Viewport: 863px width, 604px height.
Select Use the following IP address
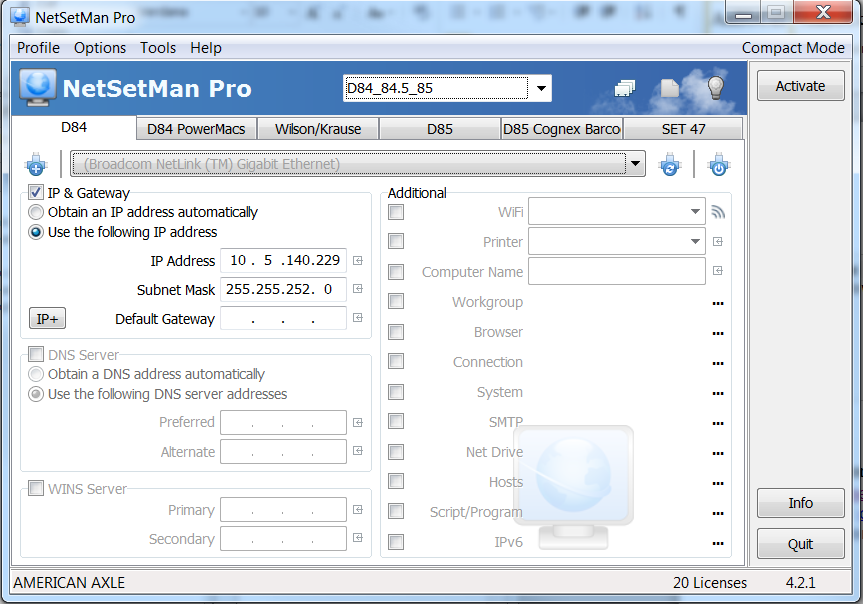(x=36, y=232)
